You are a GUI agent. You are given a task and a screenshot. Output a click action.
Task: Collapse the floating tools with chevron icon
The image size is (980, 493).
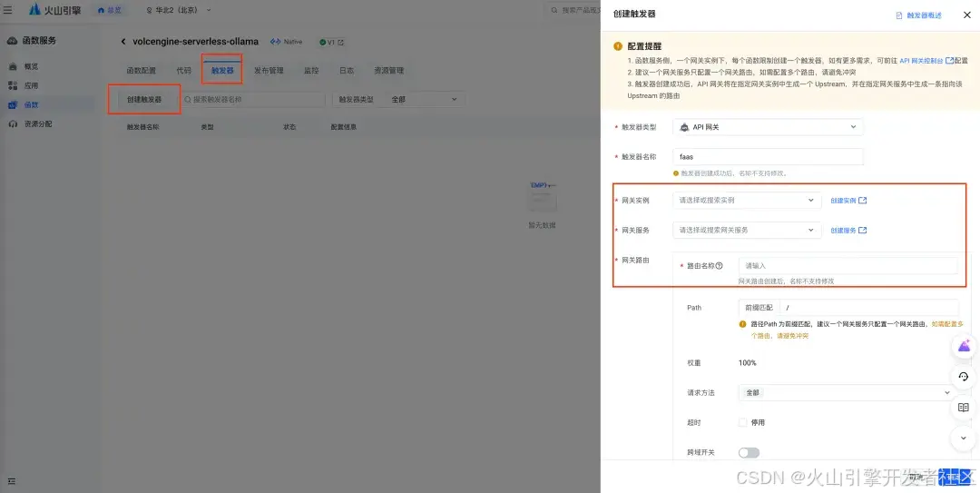(x=964, y=438)
